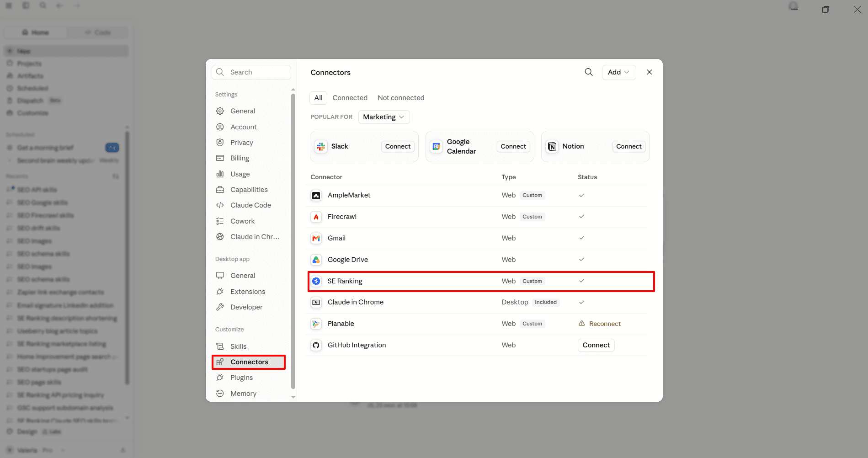Click the settings sidebar scrollbar

click(293, 241)
